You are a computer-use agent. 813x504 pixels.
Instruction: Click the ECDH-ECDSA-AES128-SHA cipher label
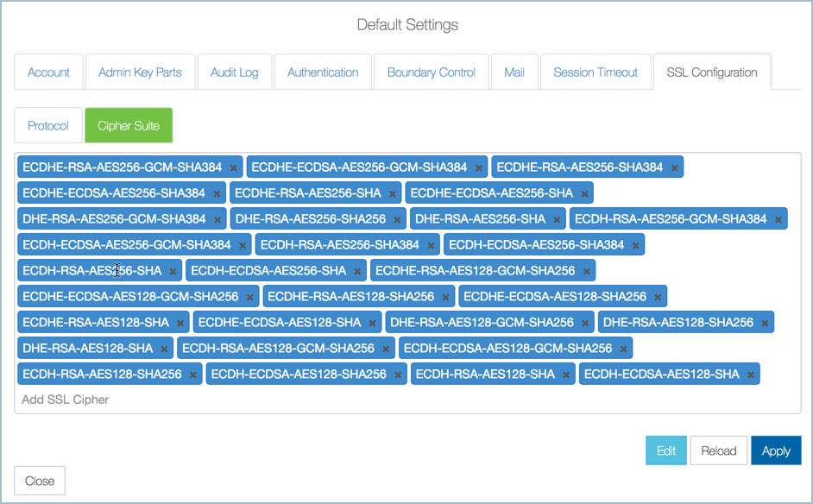(662, 375)
